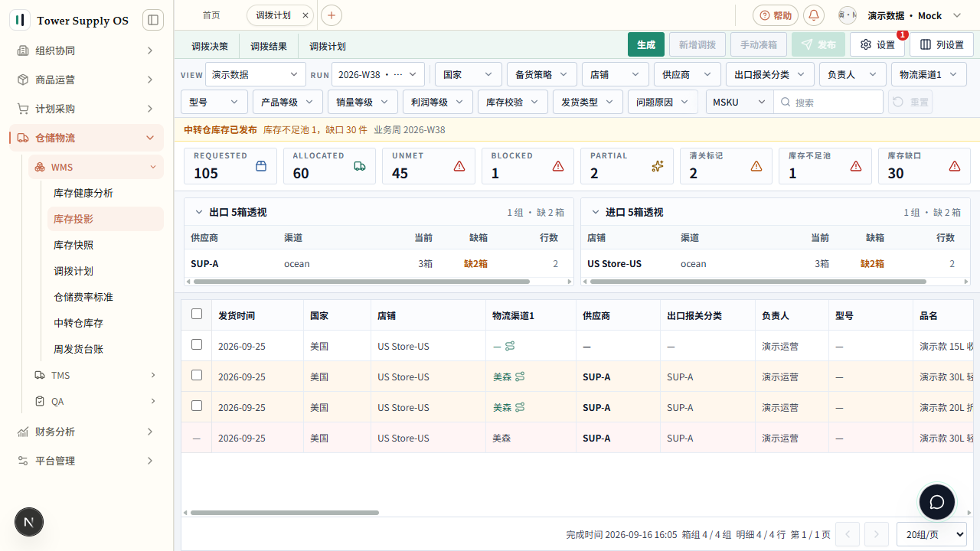Open the 帮助 help button

(776, 15)
